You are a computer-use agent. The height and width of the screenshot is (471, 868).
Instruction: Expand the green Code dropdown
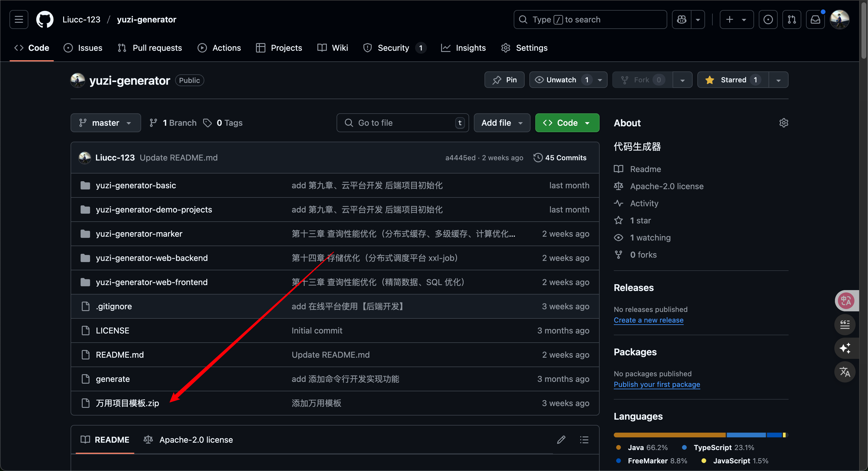pos(567,123)
